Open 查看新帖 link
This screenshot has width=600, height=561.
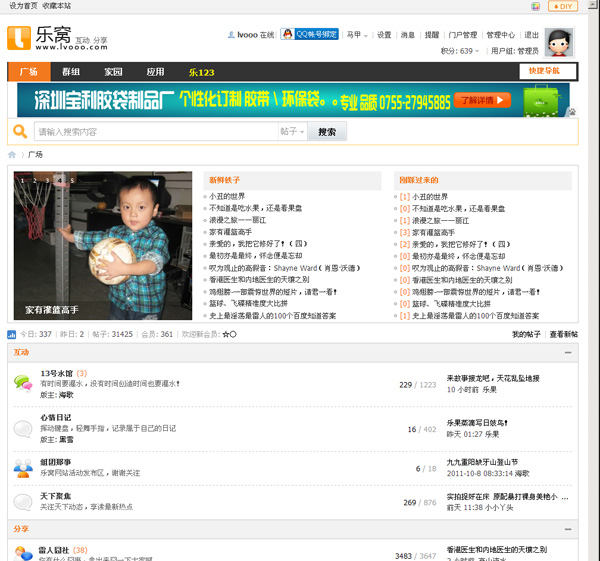564,334
